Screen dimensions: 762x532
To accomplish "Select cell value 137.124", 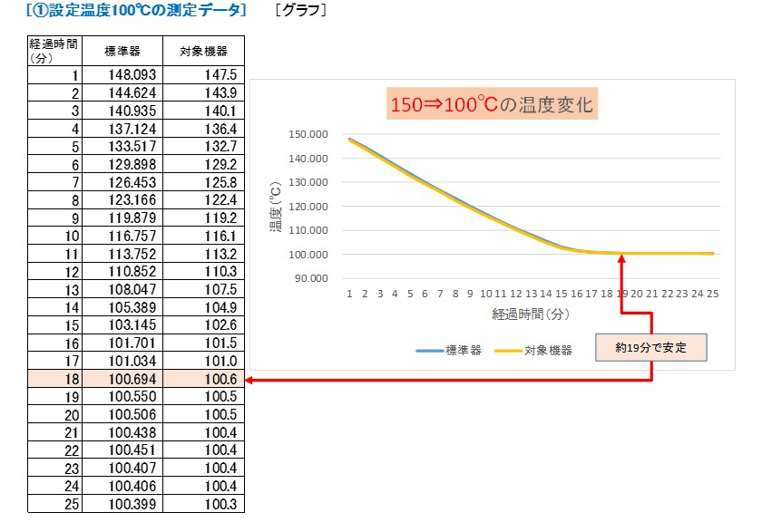I will 132,129.
